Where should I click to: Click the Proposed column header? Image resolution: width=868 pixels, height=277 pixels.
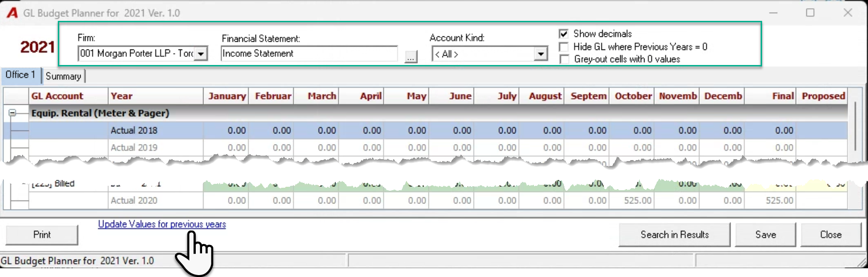click(823, 96)
